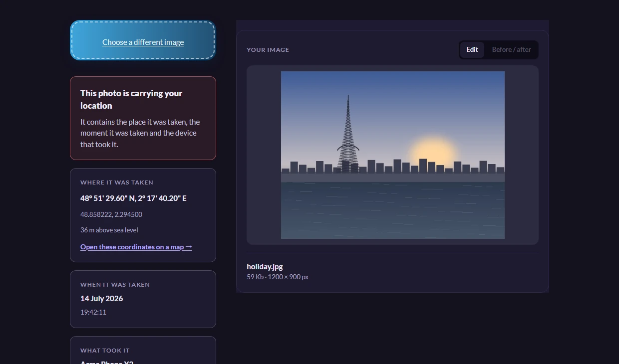
Task: Click the 'WHAT TOOK IT' label
Action: pyautogui.click(x=105, y=351)
